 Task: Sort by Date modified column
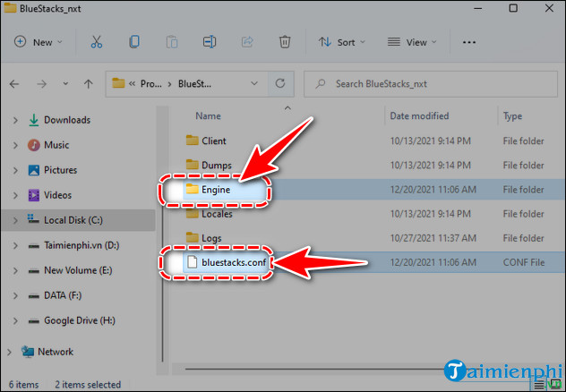pyautogui.click(x=419, y=115)
